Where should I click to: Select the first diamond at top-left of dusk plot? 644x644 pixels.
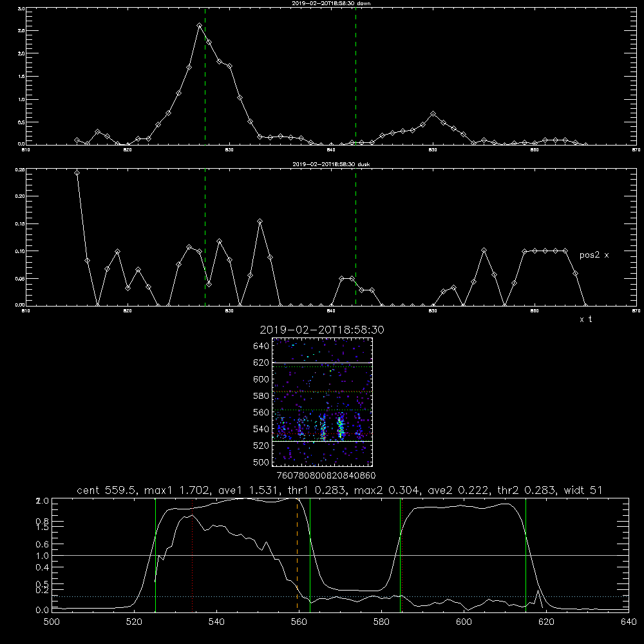click(77, 173)
